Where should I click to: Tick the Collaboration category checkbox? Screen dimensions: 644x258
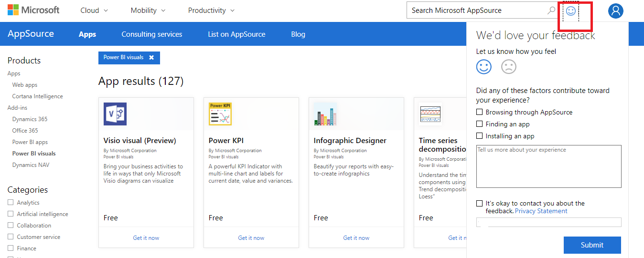click(x=11, y=225)
